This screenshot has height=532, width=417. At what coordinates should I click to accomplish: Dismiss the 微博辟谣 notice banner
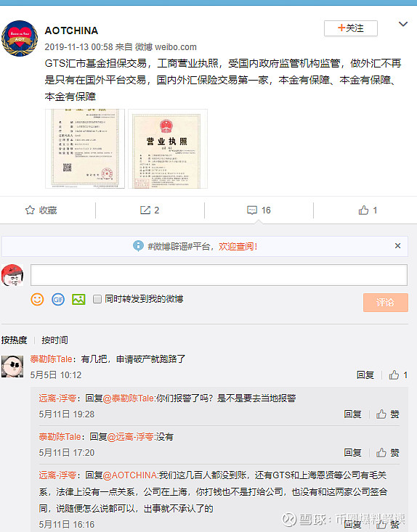point(397,245)
